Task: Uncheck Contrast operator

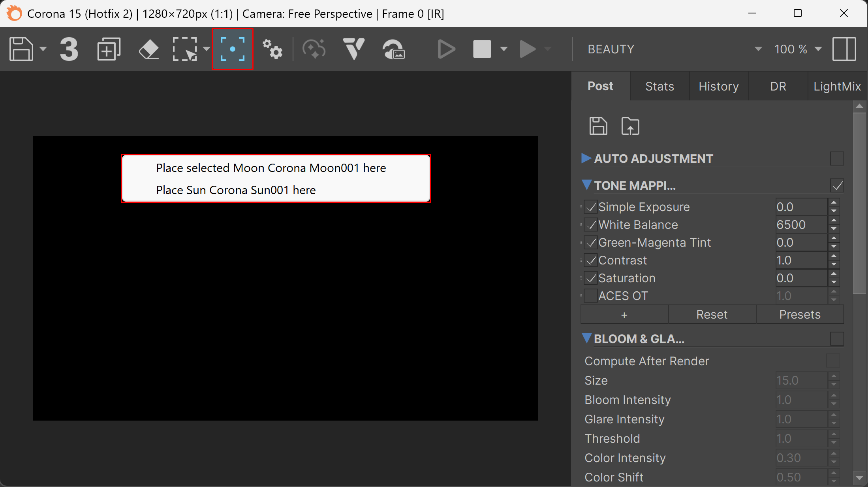Action: [x=591, y=260]
